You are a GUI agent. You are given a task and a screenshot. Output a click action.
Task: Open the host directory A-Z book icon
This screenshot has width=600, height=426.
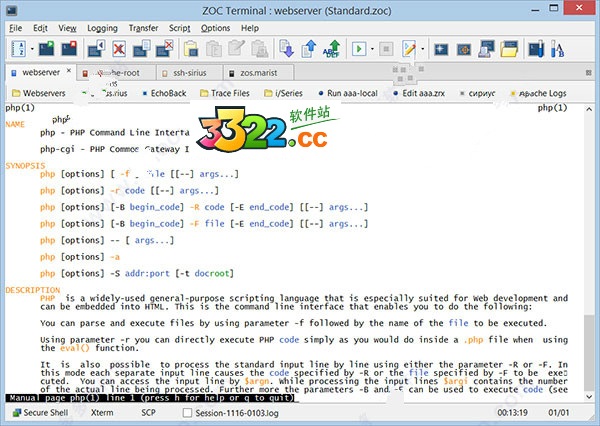[x=18, y=49]
